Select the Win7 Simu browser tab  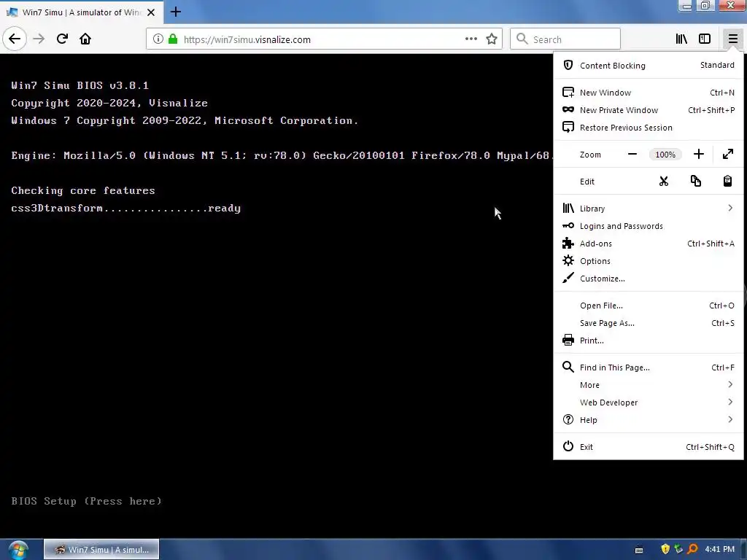pyautogui.click(x=82, y=12)
